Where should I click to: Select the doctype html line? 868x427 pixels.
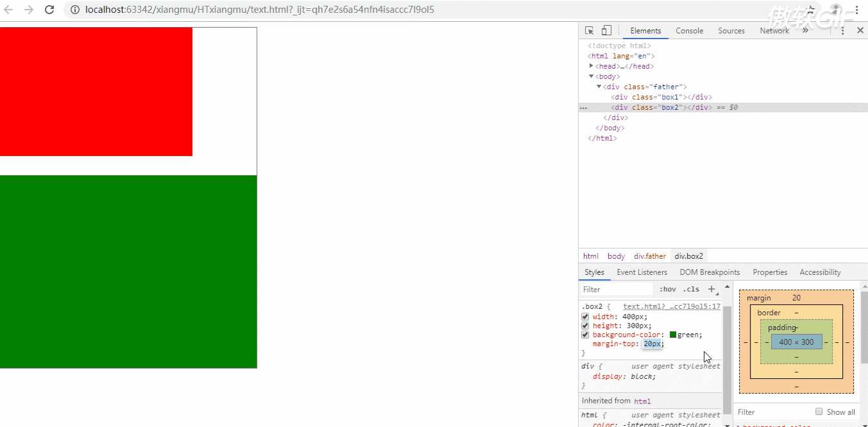click(x=619, y=46)
